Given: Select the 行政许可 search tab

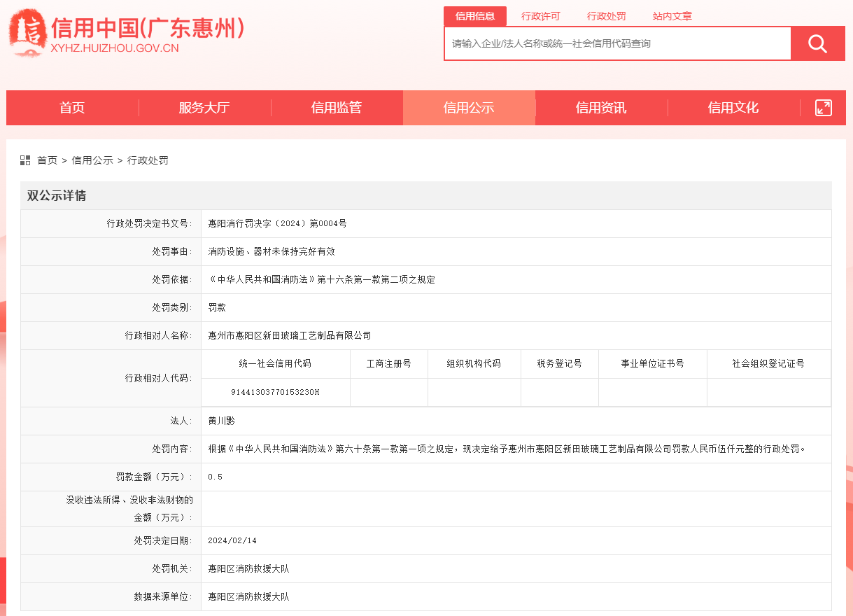Looking at the screenshot, I should [x=541, y=16].
